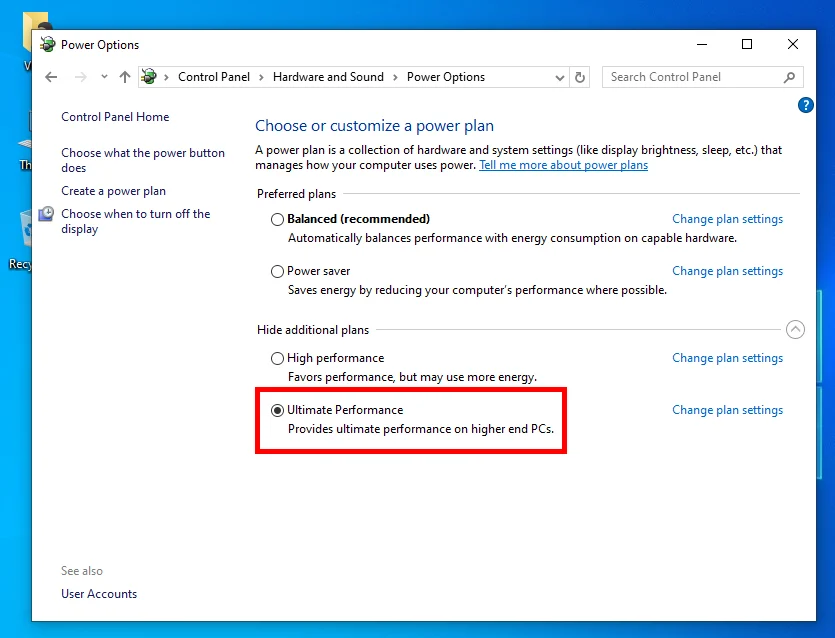
Task: Change plan settings for Ultimate Performance
Action: pos(727,410)
